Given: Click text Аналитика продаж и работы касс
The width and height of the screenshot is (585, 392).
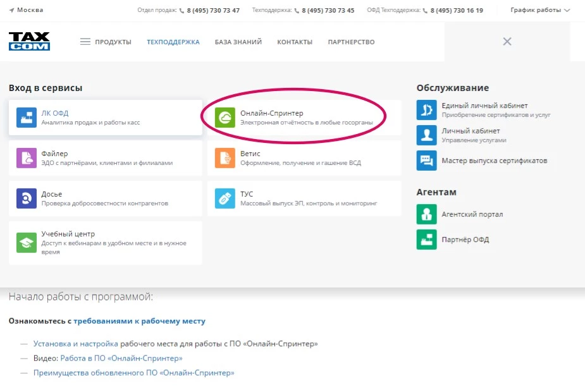Looking at the screenshot, I should click(x=90, y=122).
